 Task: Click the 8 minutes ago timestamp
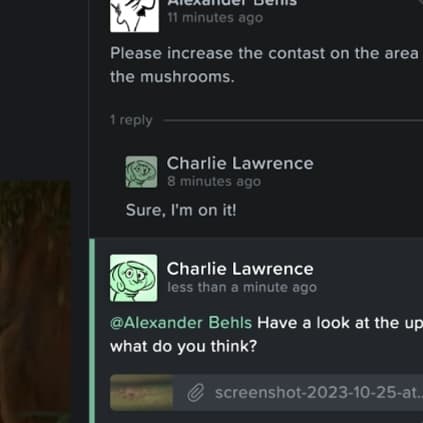click(x=214, y=182)
